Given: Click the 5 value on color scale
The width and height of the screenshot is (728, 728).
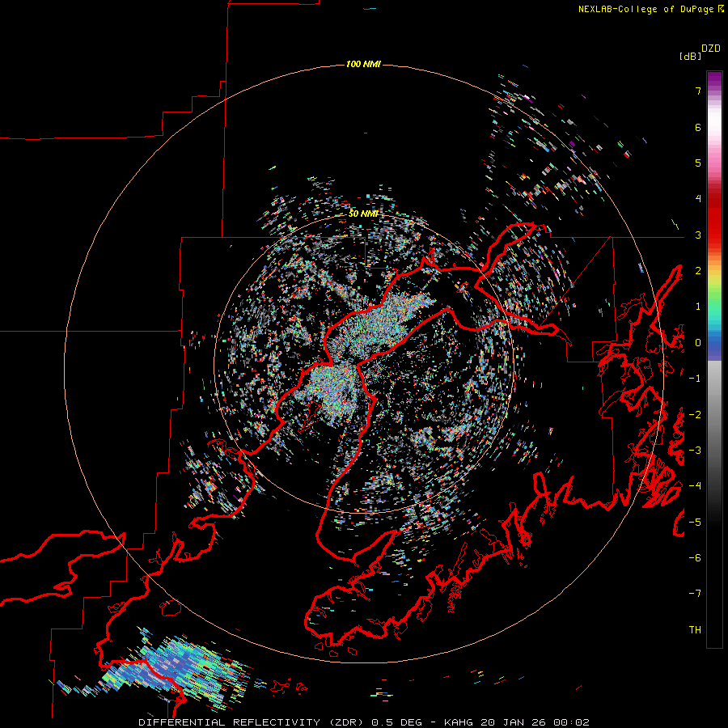Looking at the screenshot, I should [698, 163].
